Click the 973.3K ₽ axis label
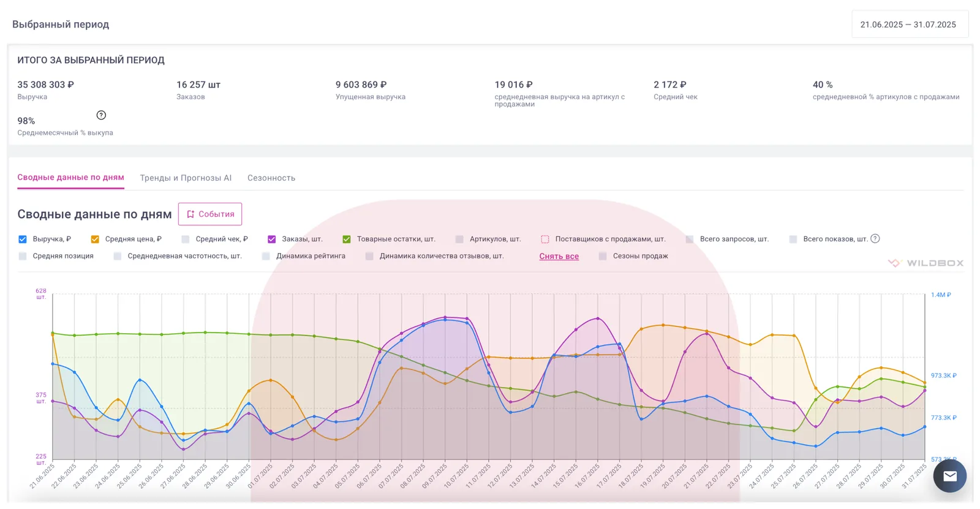 944,375
